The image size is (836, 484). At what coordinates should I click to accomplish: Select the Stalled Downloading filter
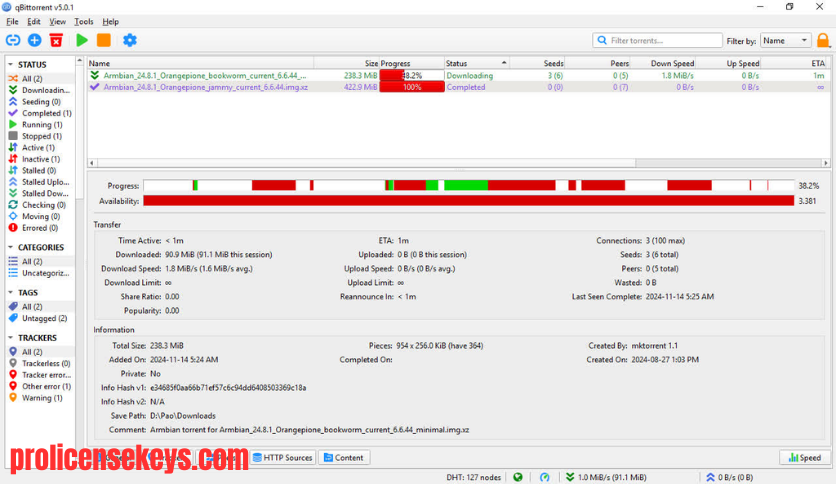pyautogui.click(x=39, y=193)
